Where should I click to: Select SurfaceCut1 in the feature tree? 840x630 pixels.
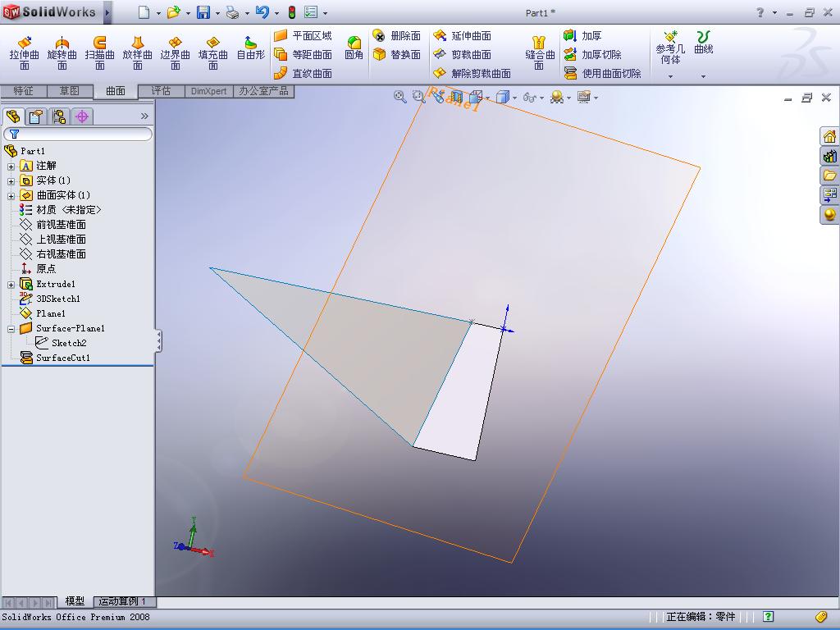coord(55,358)
